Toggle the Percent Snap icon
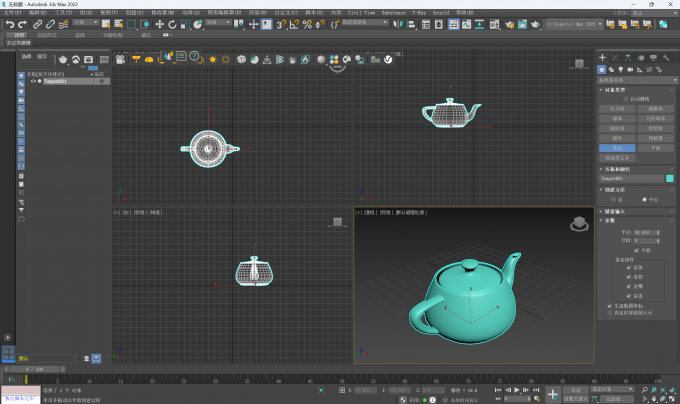Image resolution: width=680 pixels, height=404 pixels. click(307, 24)
